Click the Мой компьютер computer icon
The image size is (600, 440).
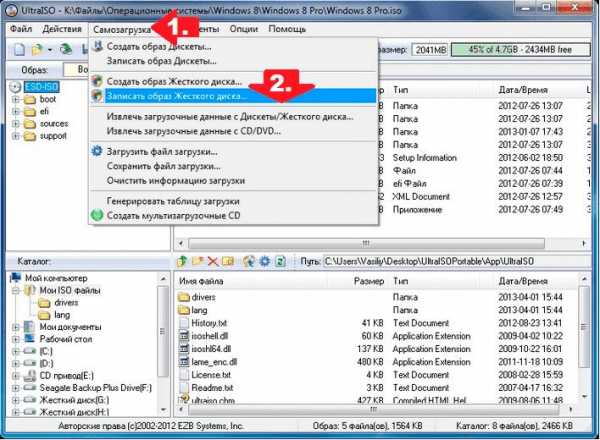(x=16, y=278)
